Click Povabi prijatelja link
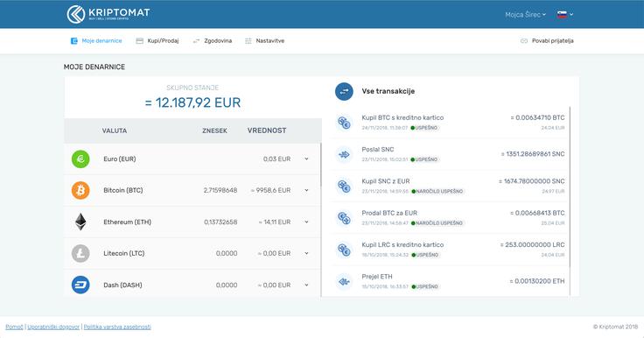This screenshot has width=644, height=338. pyautogui.click(x=547, y=40)
